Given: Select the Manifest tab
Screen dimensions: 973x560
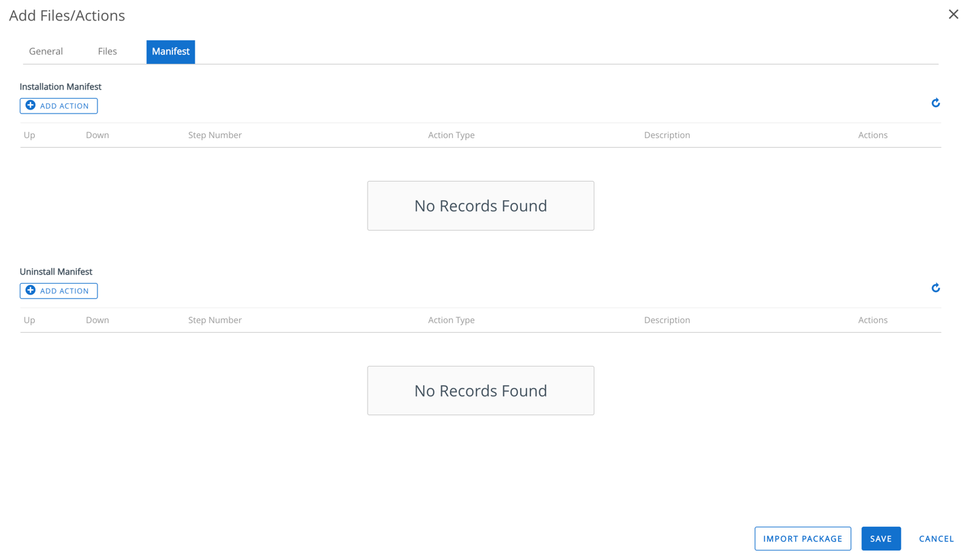Looking at the screenshot, I should click(x=170, y=51).
